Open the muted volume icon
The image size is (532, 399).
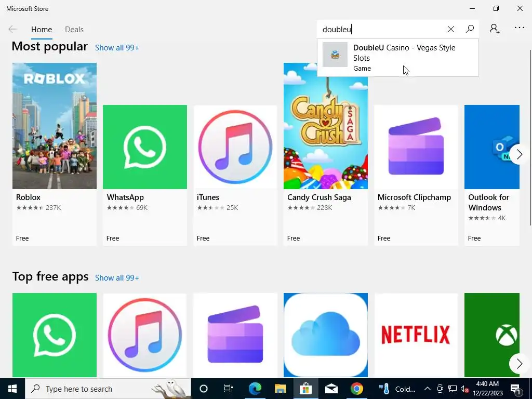click(464, 389)
